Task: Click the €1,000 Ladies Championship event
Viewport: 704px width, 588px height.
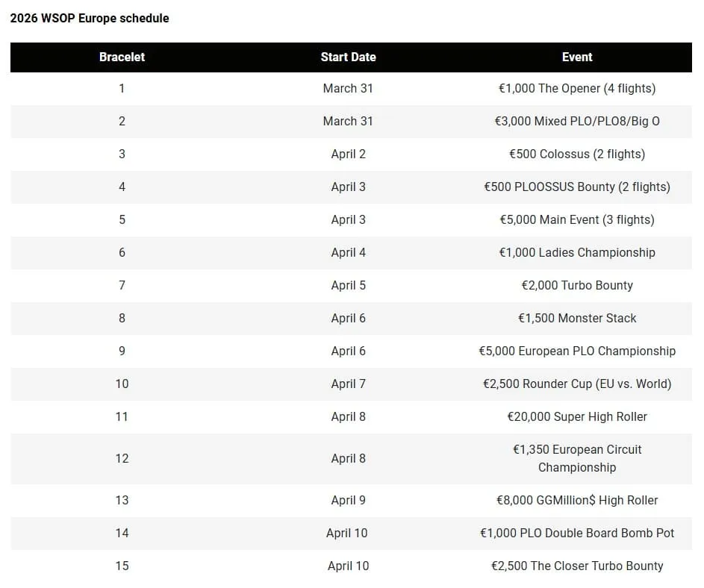Action: point(576,252)
